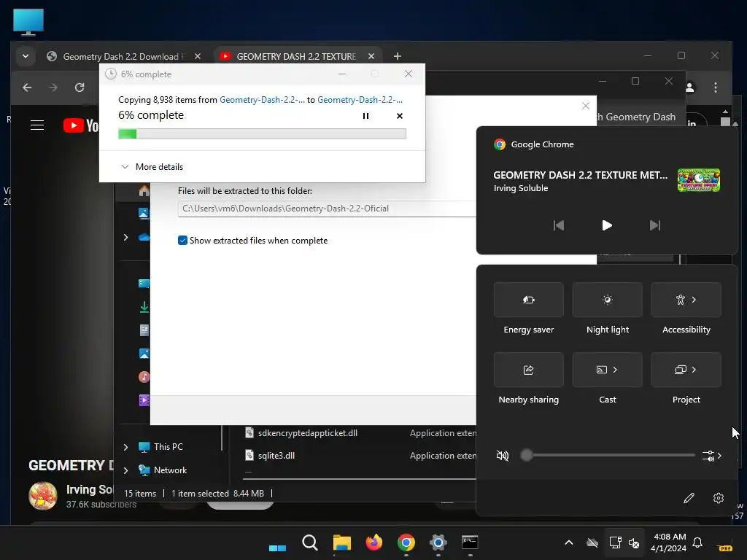Go back in Chrome
Screen dimensions: 747x560
27,87
